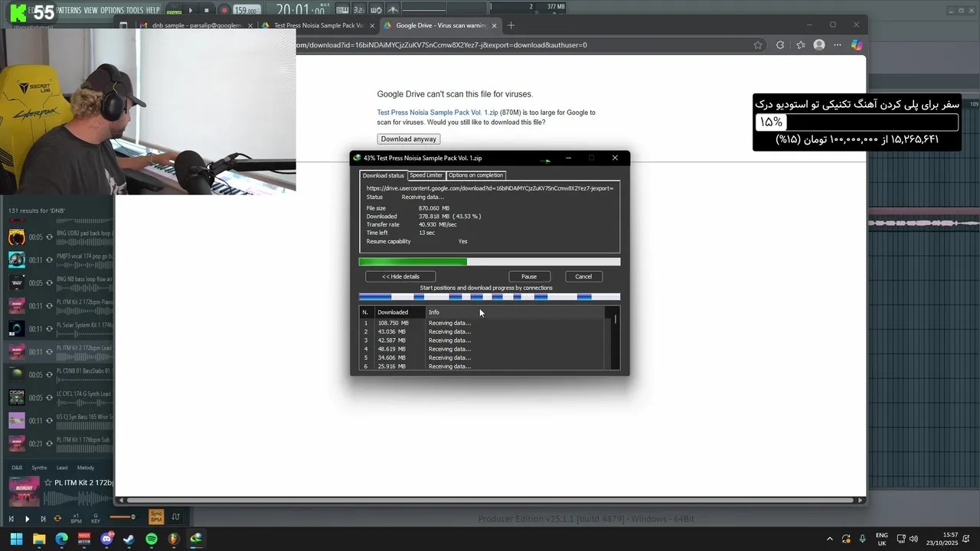The image size is (980, 551).
Task: Show hidden system tray icons
Action: pyautogui.click(x=829, y=539)
